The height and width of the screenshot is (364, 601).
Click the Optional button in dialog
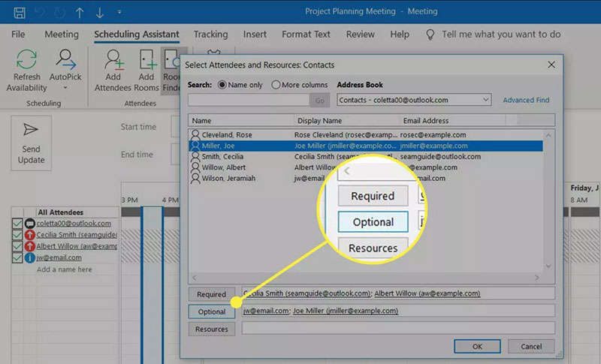212,312
